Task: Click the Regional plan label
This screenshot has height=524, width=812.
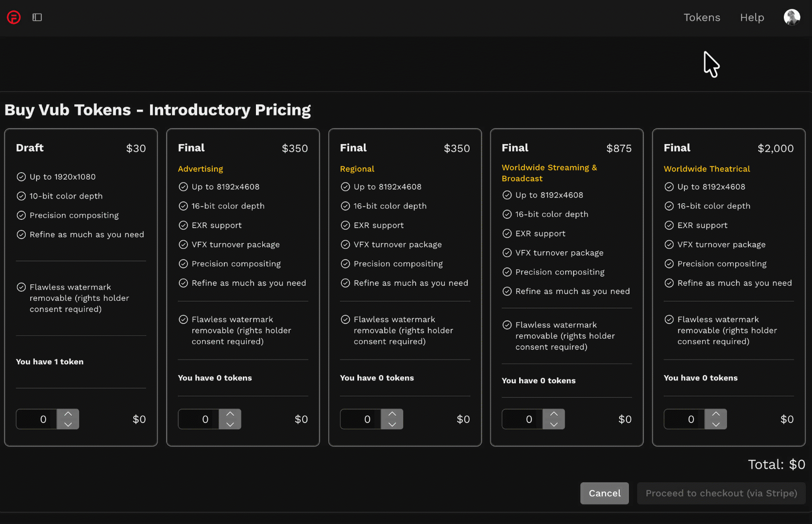Action: coord(357,169)
